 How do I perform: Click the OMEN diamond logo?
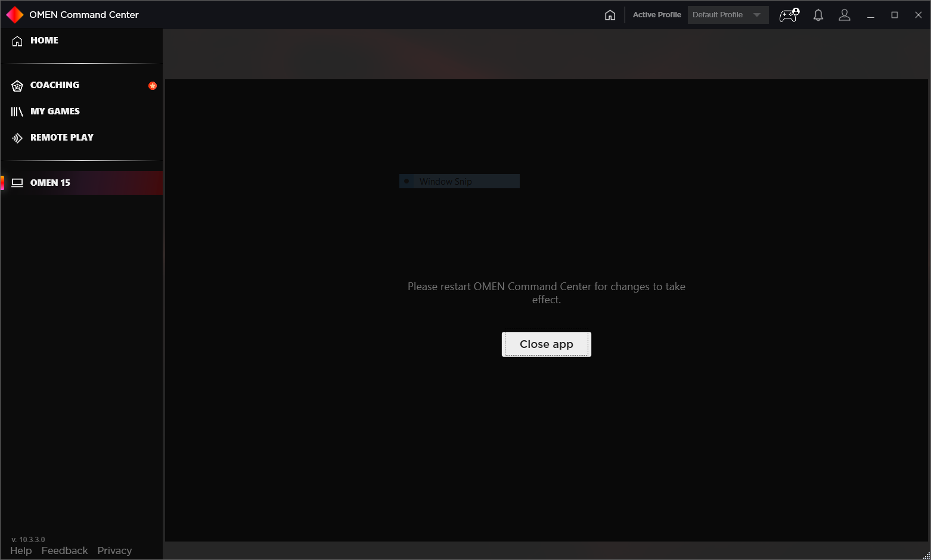click(x=15, y=14)
